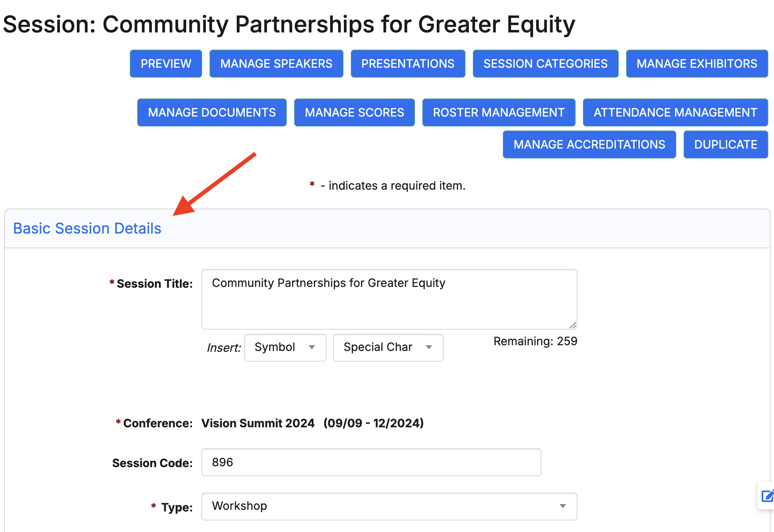Screen dimensions: 774x532
Task: Open the Symbol insert dropdown
Action: (x=285, y=348)
